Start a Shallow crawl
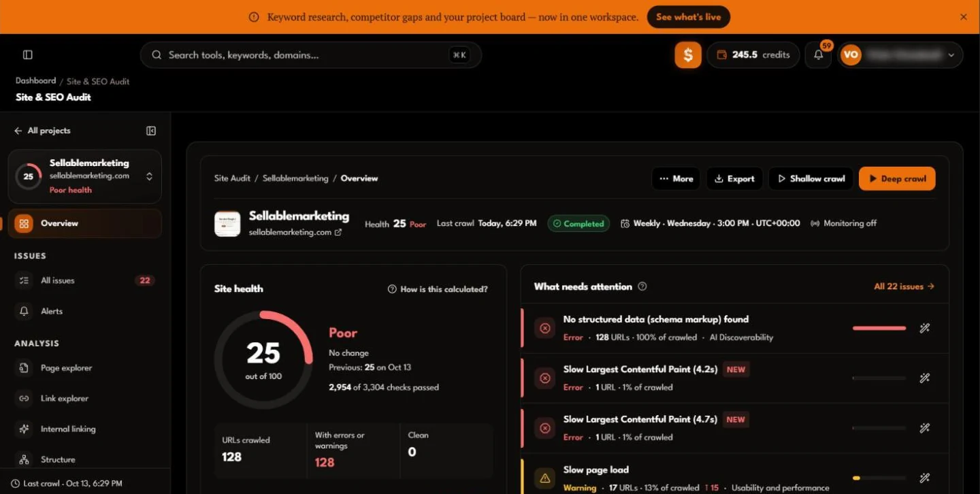Screen dimensions: 980x494 (x=811, y=179)
